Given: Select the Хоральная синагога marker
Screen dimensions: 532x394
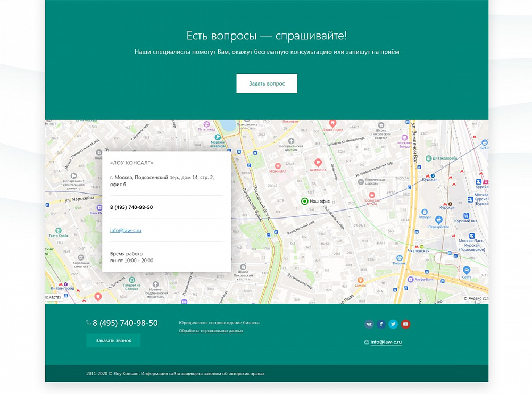Looking at the screenshot, I should tap(81, 258).
